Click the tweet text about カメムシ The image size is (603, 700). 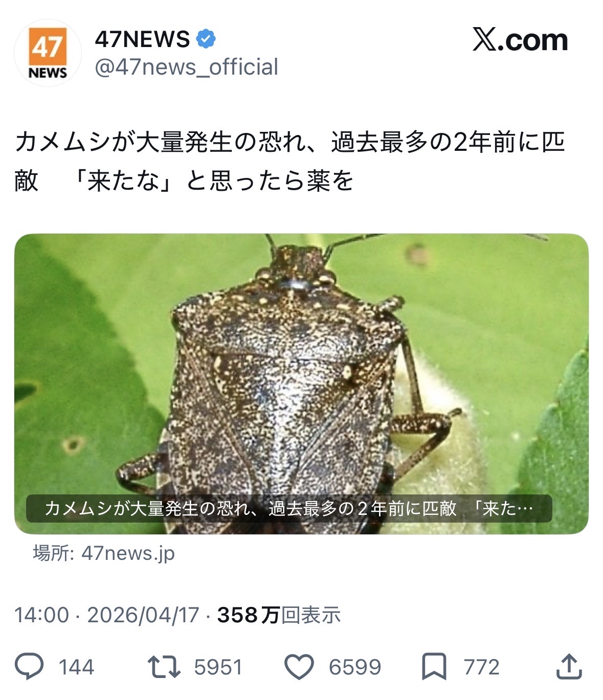point(290,161)
